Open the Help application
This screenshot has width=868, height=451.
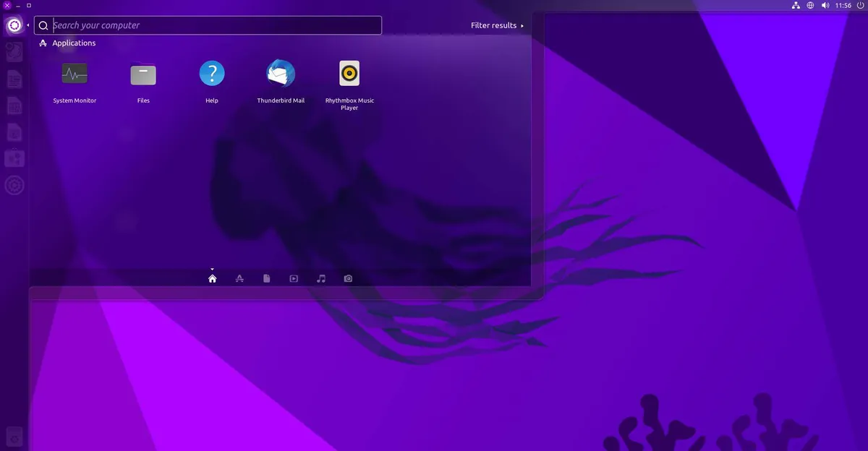[x=212, y=74]
